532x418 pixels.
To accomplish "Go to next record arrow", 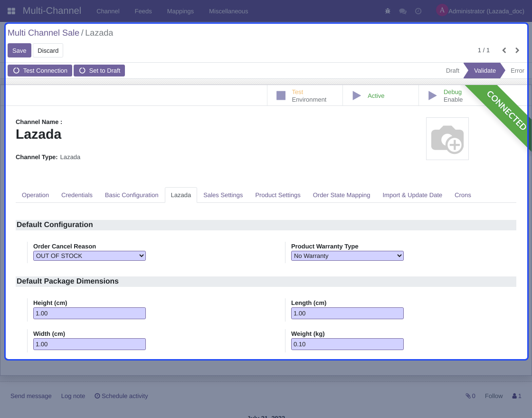I will pyautogui.click(x=517, y=50).
